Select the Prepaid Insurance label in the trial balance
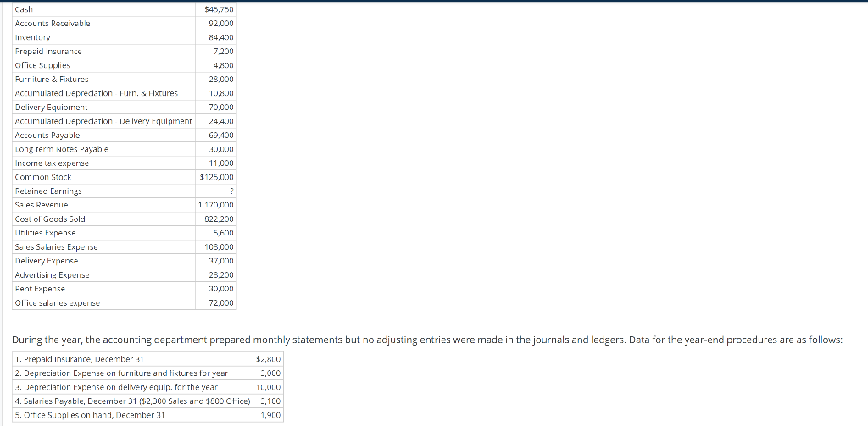Image resolution: width=868 pixels, height=426 pixels. [x=48, y=52]
